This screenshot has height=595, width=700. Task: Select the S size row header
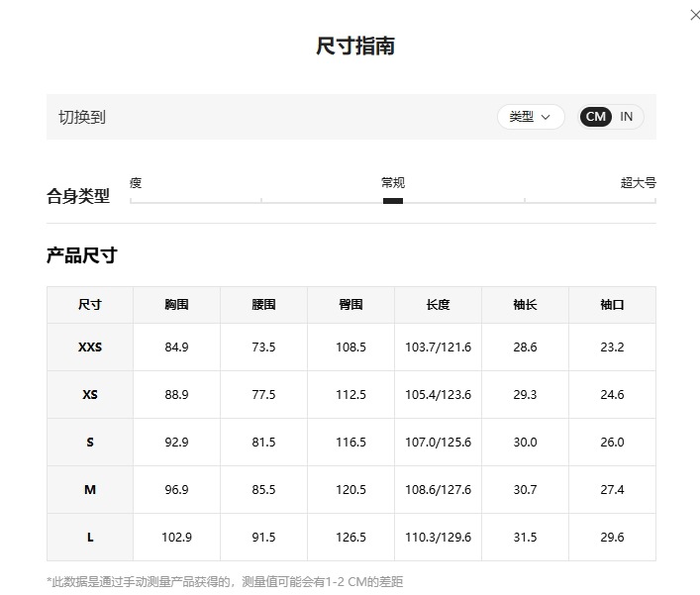click(90, 442)
